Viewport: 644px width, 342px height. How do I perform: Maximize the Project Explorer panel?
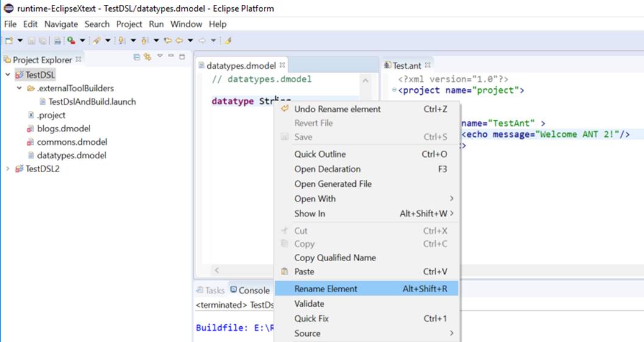[182, 57]
